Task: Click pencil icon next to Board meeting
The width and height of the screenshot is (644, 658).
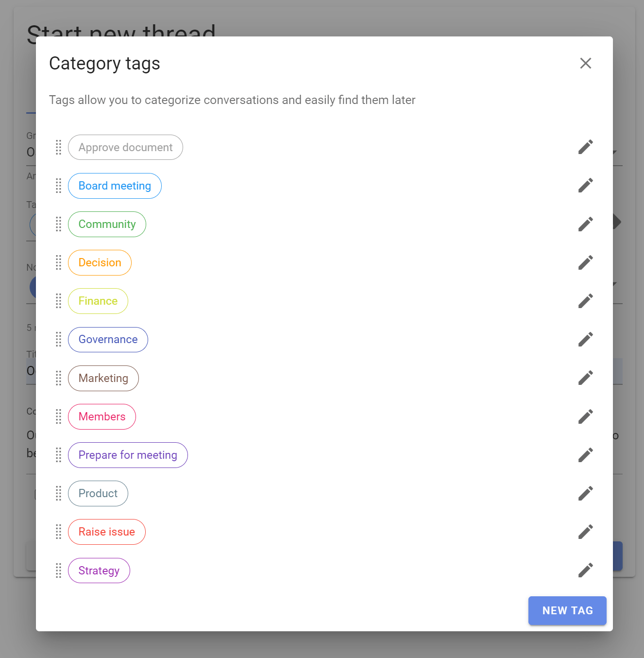Action: click(585, 185)
